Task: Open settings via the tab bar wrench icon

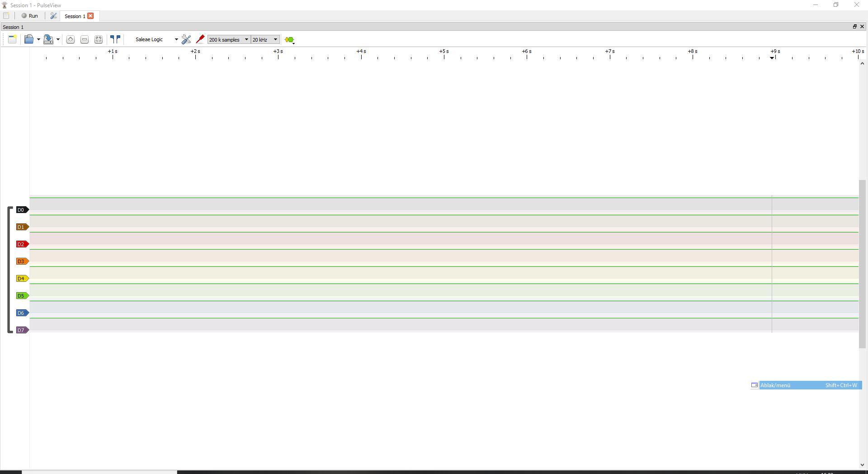Action: coord(53,16)
